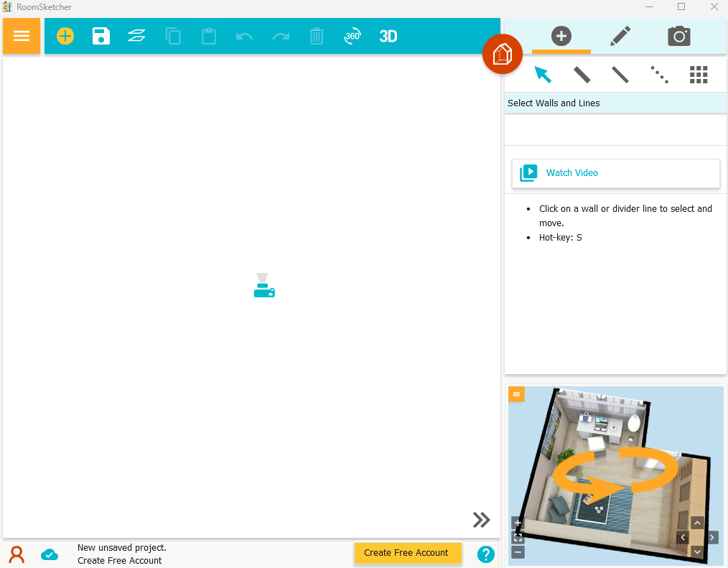
Task: Fit the 3D preview to the view
Action: 518,538
